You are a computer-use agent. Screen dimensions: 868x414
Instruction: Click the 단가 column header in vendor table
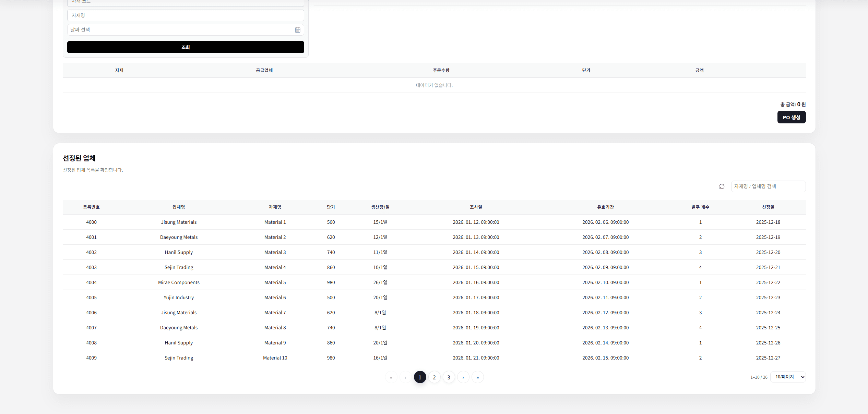tap(331, 207)
